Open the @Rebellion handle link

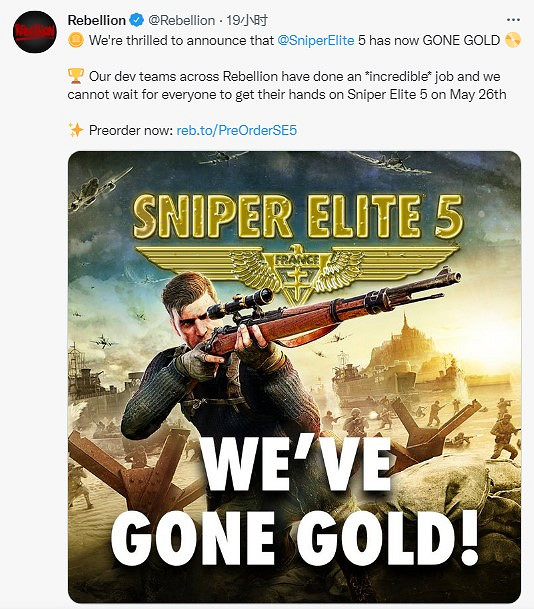(x=181, y=20)
